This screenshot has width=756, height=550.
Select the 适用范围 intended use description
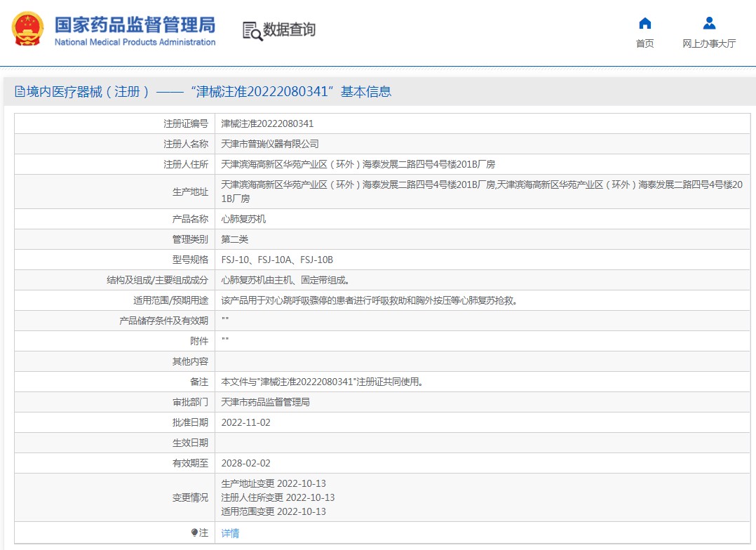click(x=370, y=300)
